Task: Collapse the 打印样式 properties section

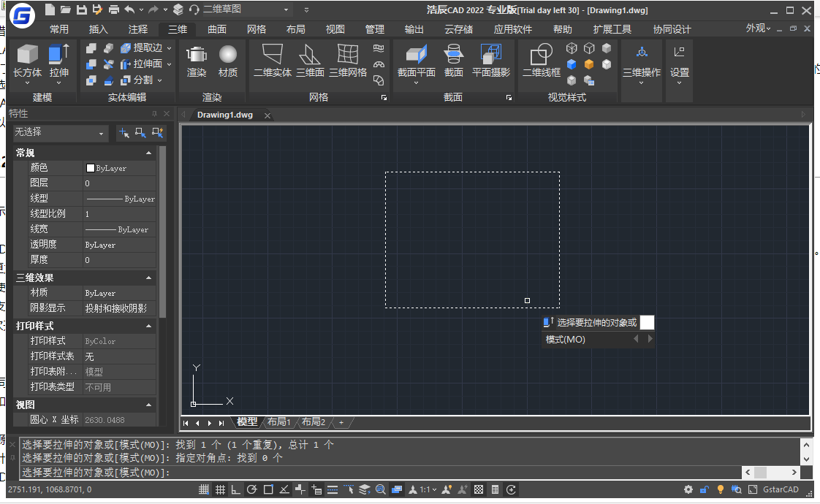Action: [x=148, y=326]
